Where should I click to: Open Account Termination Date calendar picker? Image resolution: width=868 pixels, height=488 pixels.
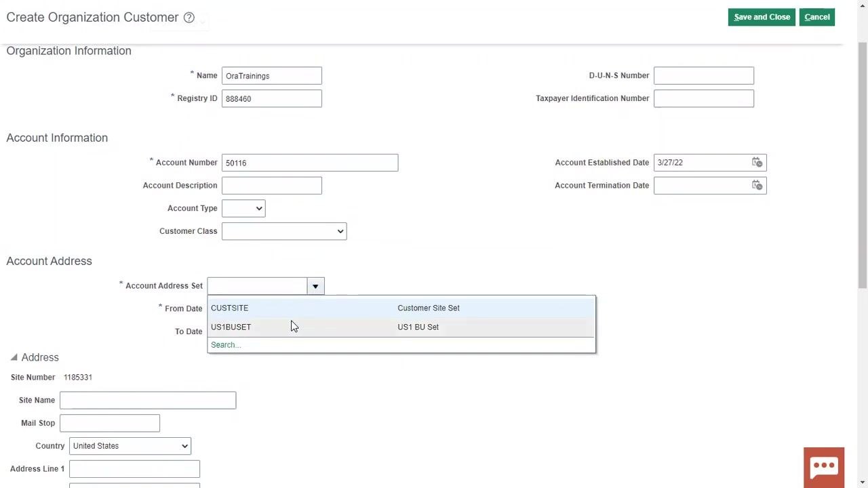[757, 186]
